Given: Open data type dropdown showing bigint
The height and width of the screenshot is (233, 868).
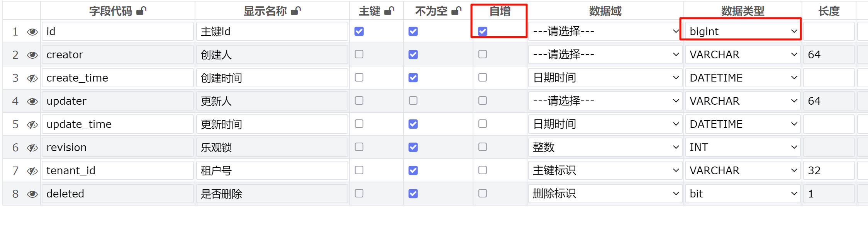Looking at the screenshot, I should [x=743, y=31].
